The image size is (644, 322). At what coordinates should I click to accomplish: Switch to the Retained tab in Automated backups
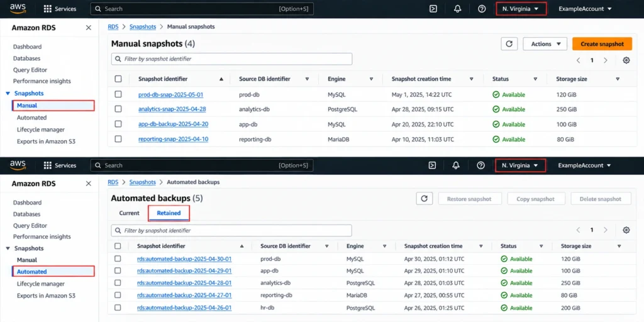[x=169, y=213]
